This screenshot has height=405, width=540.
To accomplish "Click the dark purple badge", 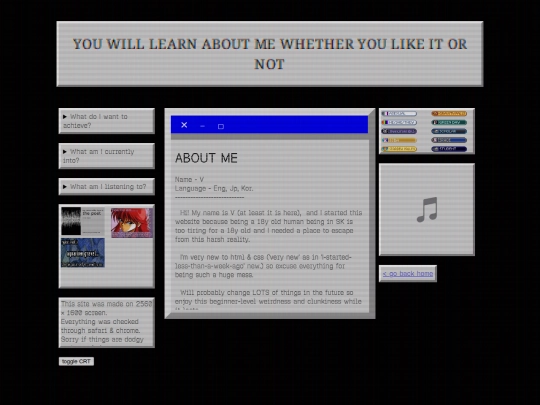I will pyautogui.click(x=399, y=131).
